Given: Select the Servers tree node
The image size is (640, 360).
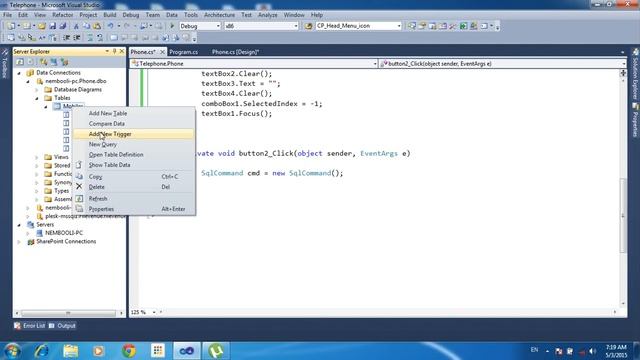Looking at the screenshot, I should [45, 225].
